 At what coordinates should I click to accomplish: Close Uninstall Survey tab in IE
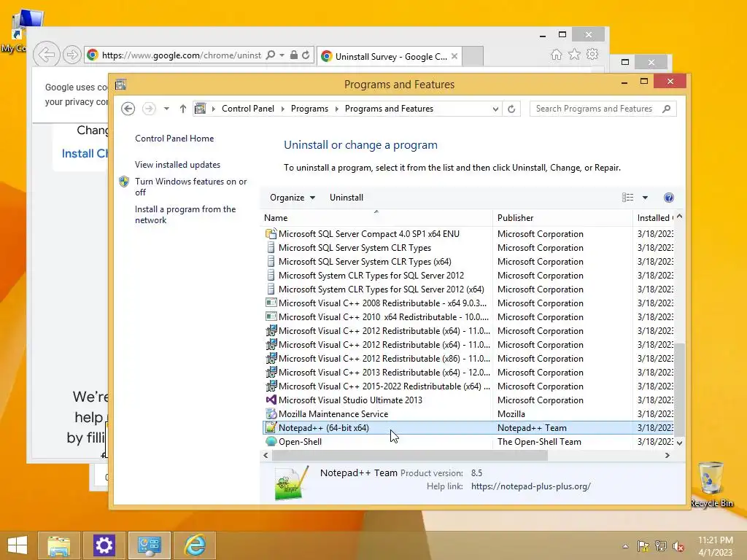pyautogui.click(x=454, y=56)
